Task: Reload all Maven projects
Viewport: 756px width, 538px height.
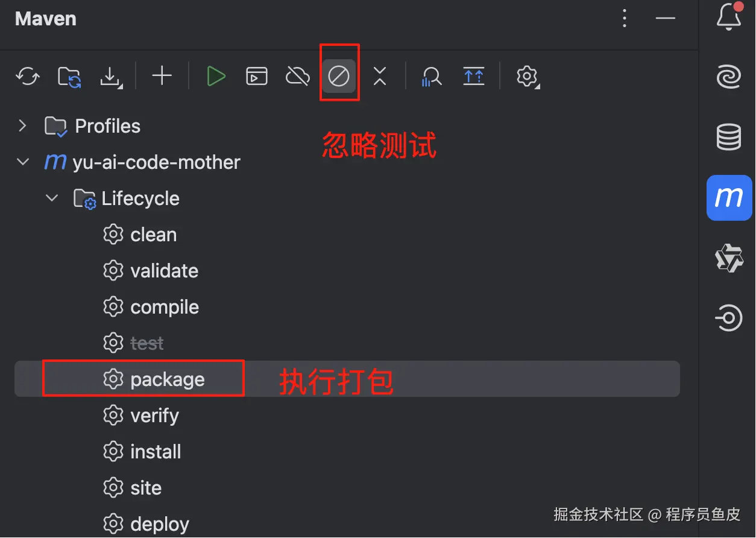Action: click(x=28, y=77)
